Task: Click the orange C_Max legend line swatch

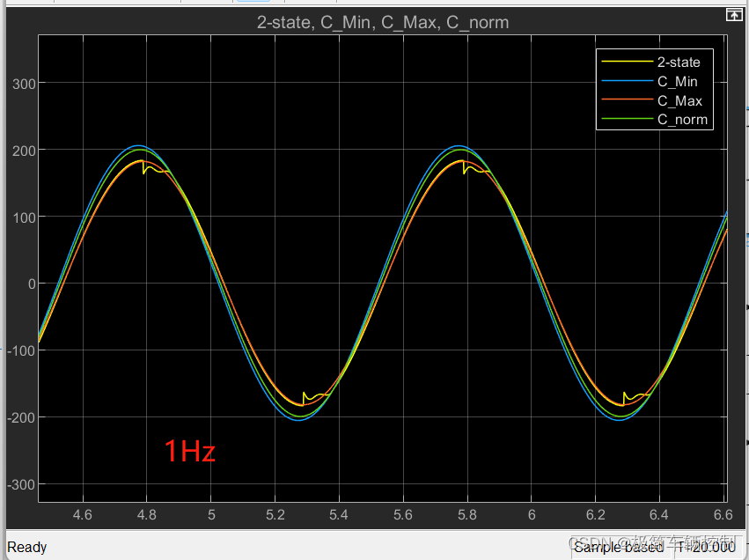Action: [x=628, y=99]
